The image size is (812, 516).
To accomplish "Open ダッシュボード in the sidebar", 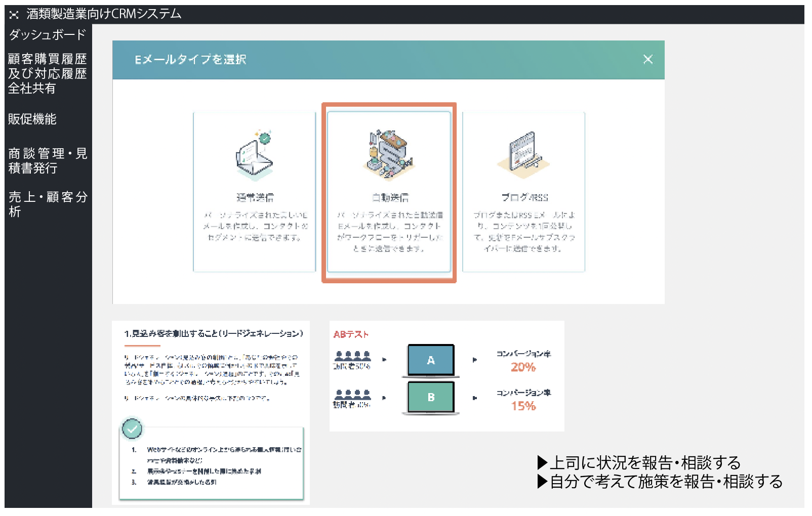I will coord(48,35).
